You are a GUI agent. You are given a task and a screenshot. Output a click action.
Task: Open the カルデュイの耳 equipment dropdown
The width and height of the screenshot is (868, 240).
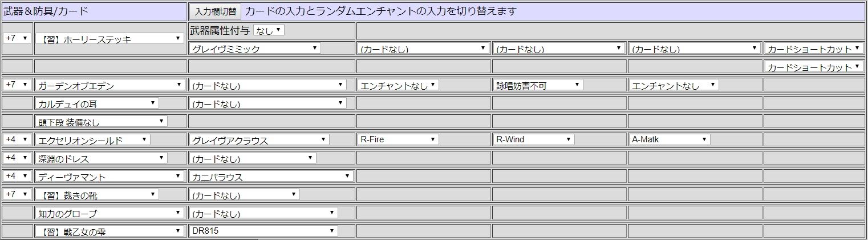[97, 103]
